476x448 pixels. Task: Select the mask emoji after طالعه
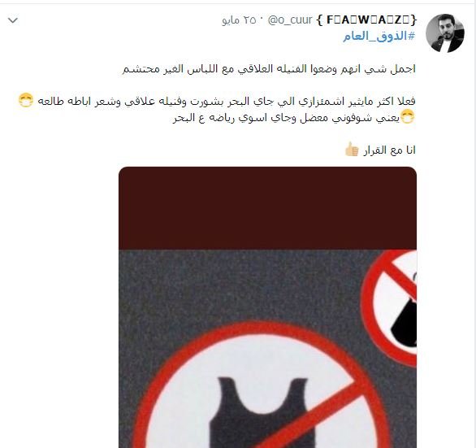26,100
